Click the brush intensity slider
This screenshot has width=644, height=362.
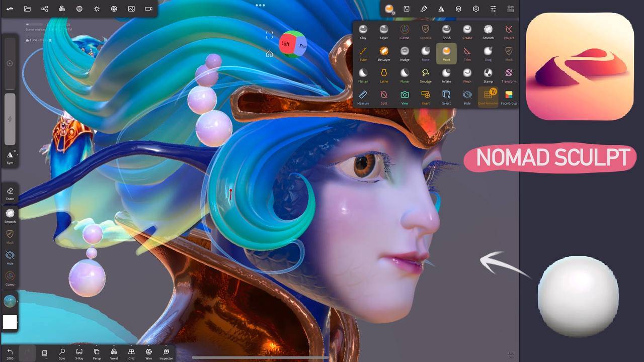pos(10,119)
